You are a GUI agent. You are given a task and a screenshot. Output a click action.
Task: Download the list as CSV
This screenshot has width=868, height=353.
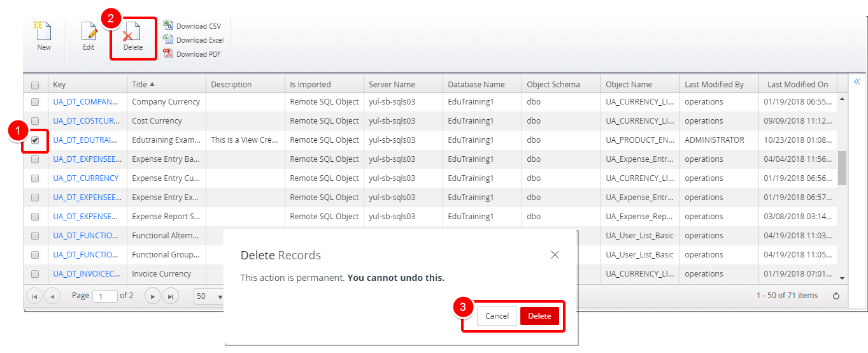192,26
